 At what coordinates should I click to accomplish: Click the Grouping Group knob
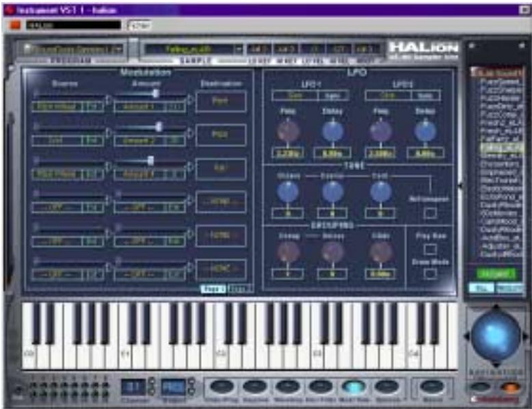point(288,252)
